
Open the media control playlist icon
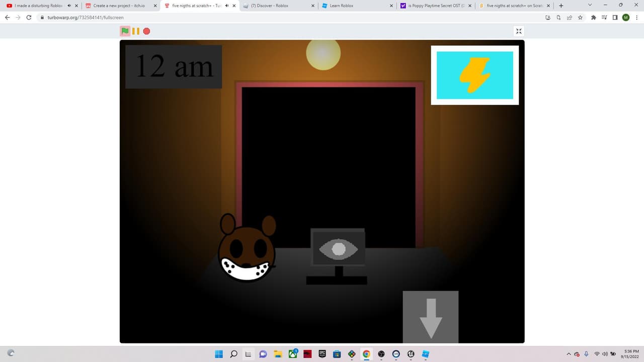pos(604,17)
